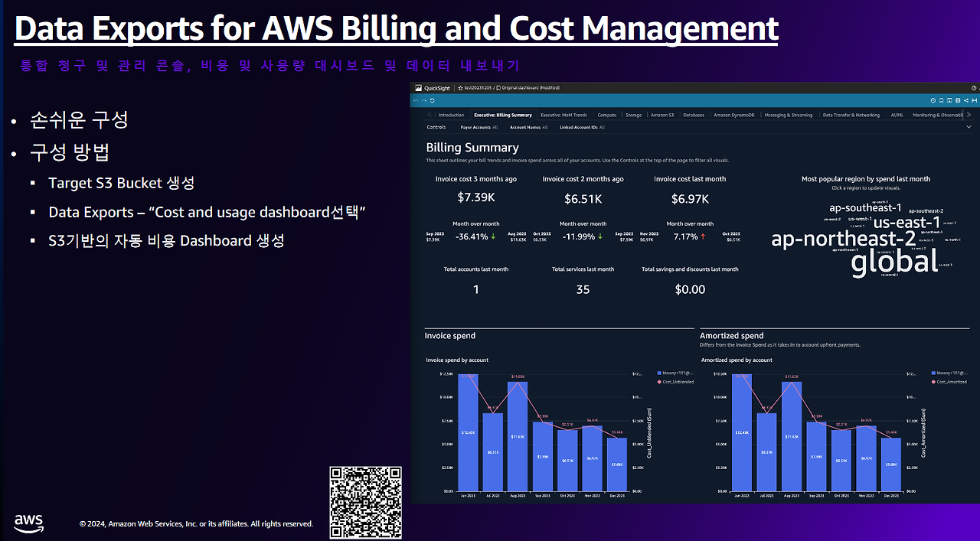Screen dimensions: 980x541
Task: Click the Jun 2023 bar in Invoice spend chart
Action: point(468,432)
